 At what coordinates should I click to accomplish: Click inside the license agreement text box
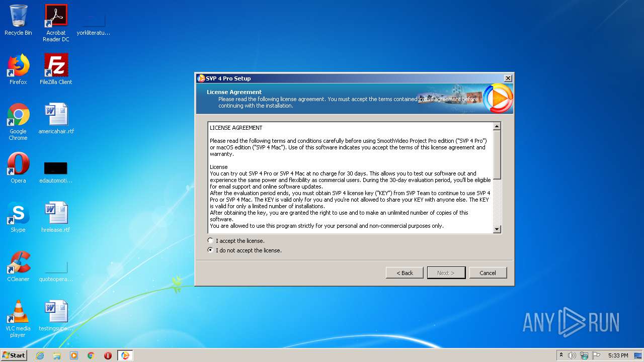(351, 178)
